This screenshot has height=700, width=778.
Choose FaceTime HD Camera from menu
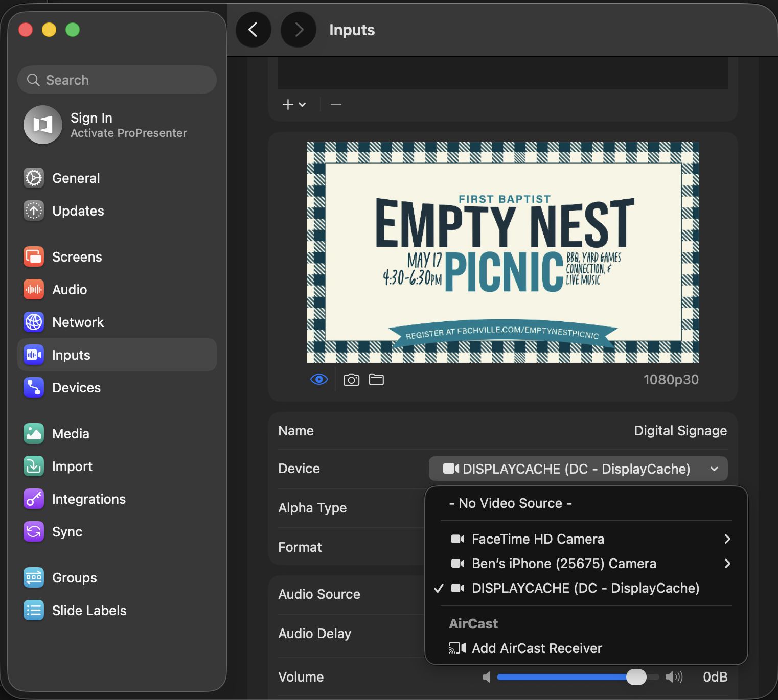pyautogui.click(x=586, y=539)
